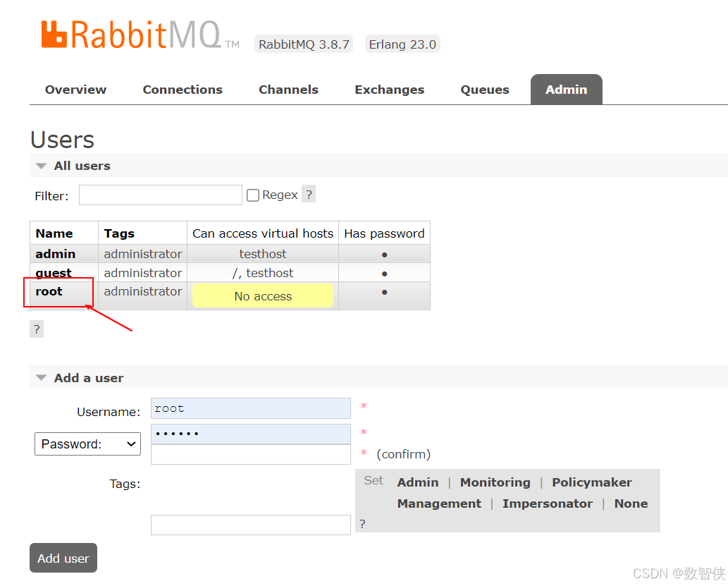This screenshot has height=586, width=728.
Task: Click the Erlang 23.0 badge
Action: (x=402, y=44)
